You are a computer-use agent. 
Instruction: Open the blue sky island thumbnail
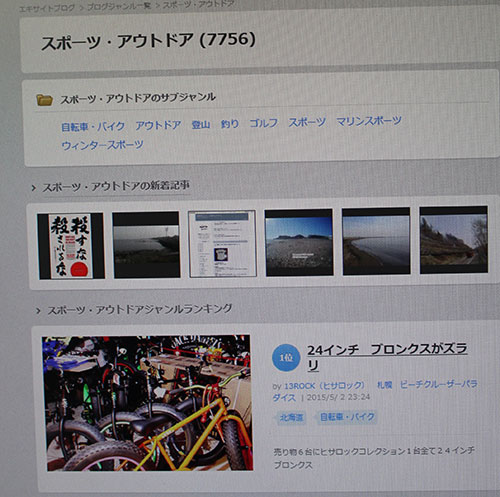[x=299, y=242]
